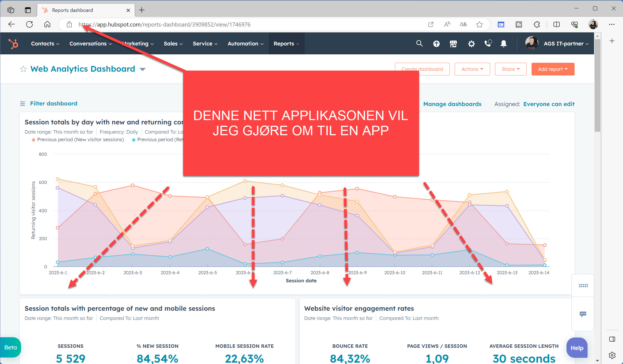Open the data import upload icon
This screenshot has width=623, height=364.
click(436, 43)
